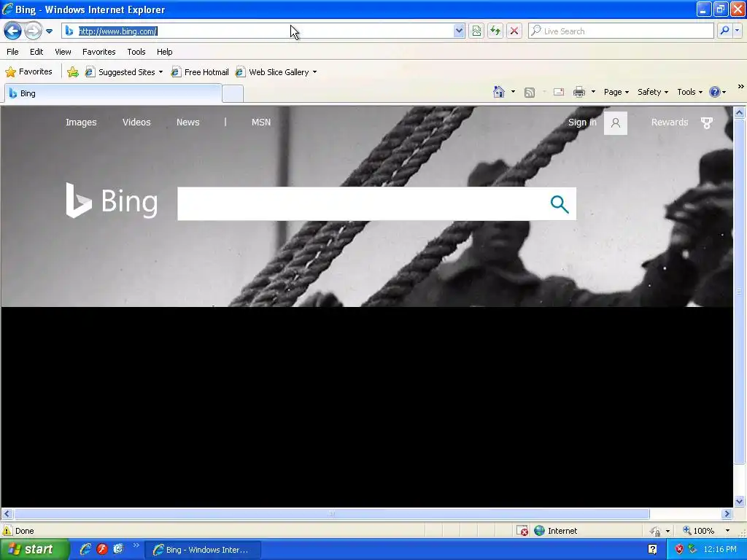Open the search provider dropdown arrow
The height and width of the screenshot is (560, 747).
pyautogui.click(x=737, y=31)
